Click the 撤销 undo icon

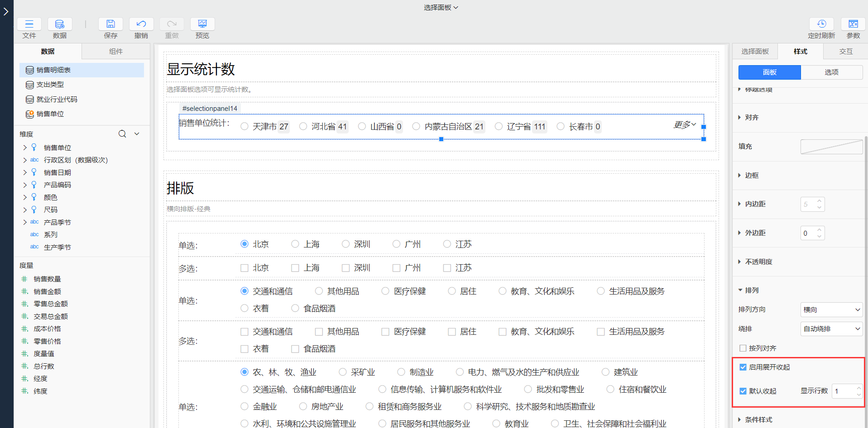click(141, 24)
